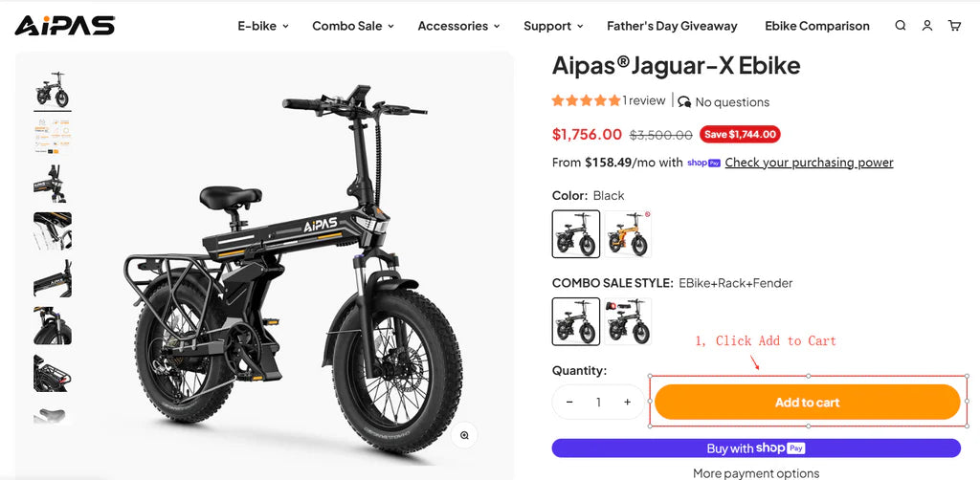980x480 pixels.
Task: Expand the E-bike menu
Action: (x=263, y=26)
